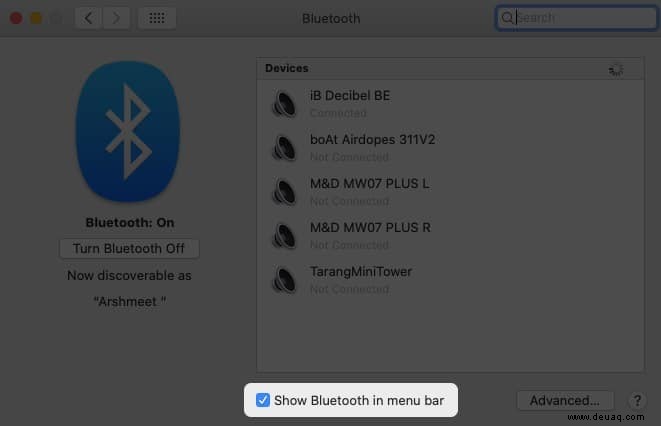Close the window with red button
Screen dimensions: 661x426
(16, 18)
